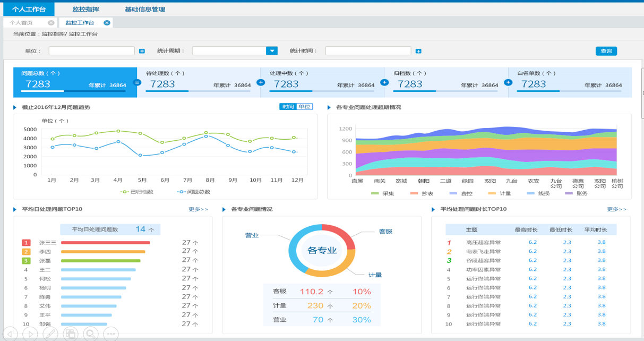This screenshot has width=644, height=341.
Task: Click the magnifier search icon at bottom
Action: coord(91,334)
